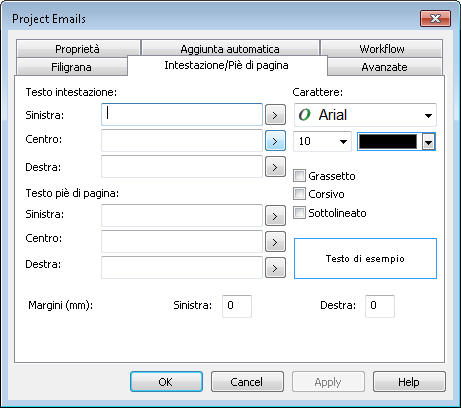
Task: Focus the footer Destra text field
Action: pos(182,267)
